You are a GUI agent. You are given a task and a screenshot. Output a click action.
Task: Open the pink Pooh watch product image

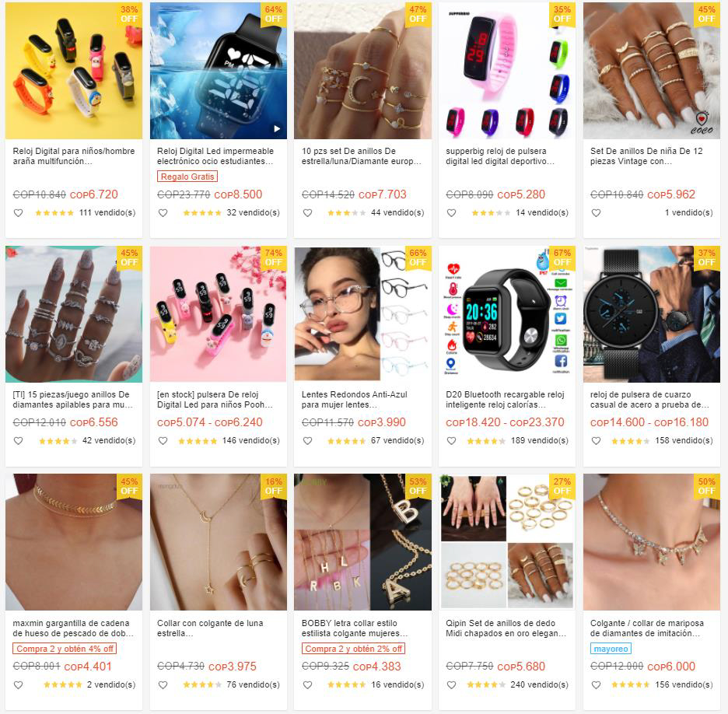pyautogui.click(x=219, y=314)
